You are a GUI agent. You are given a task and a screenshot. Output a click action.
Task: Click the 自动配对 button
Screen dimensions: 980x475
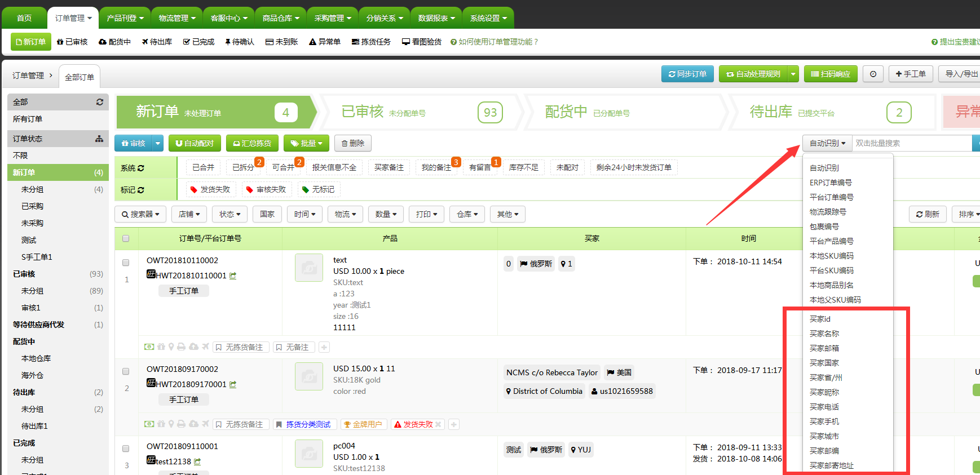click(x=195, y=143)
